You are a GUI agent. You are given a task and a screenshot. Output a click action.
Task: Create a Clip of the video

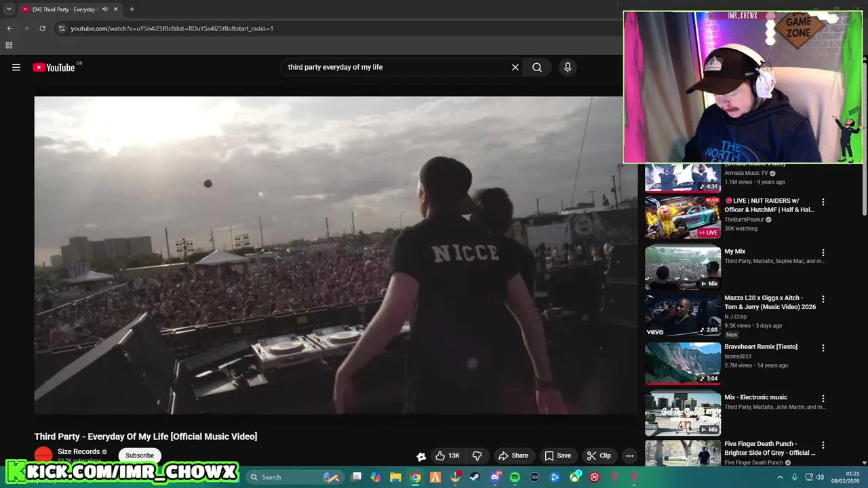tap(599, 455)
